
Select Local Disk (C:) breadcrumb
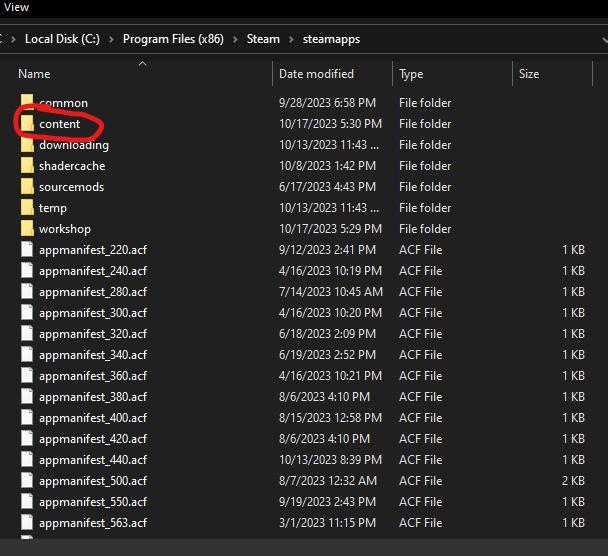pyautogui.click(x=62, y=39)
